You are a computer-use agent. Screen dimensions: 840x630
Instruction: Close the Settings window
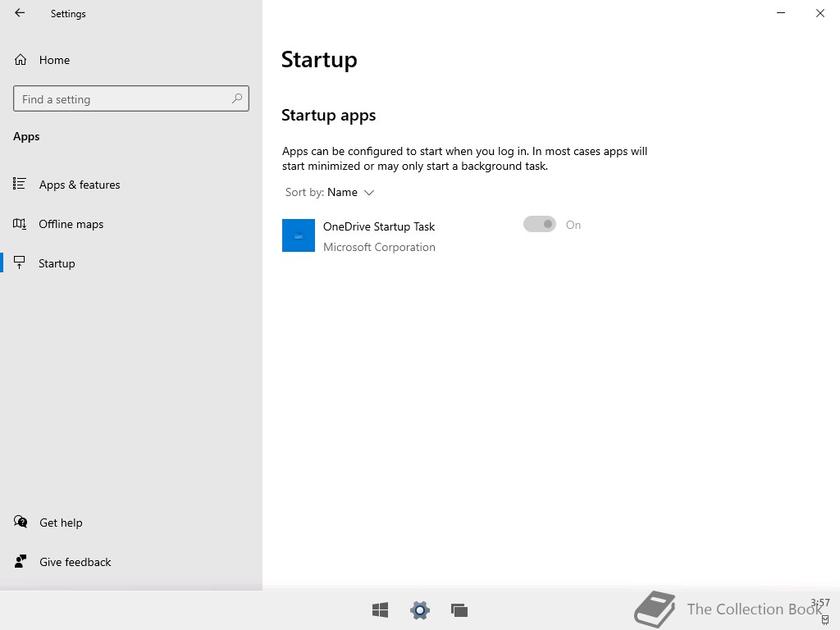click(x=820, y=13)
